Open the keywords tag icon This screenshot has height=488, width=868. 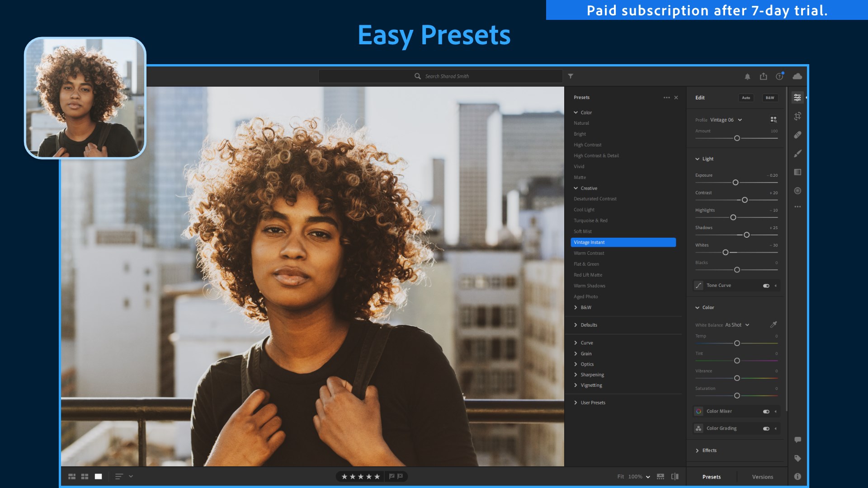click(x=797, y=458)
